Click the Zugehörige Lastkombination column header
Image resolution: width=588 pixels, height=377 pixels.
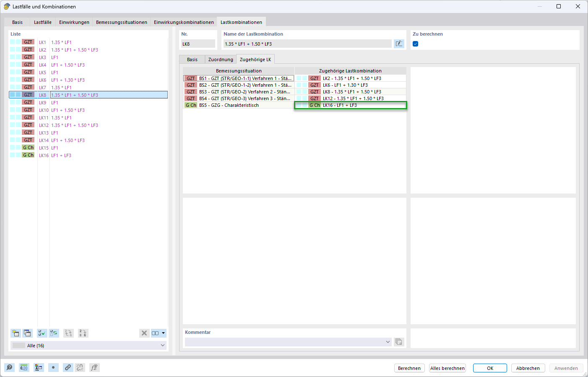[x=350, y=71]
